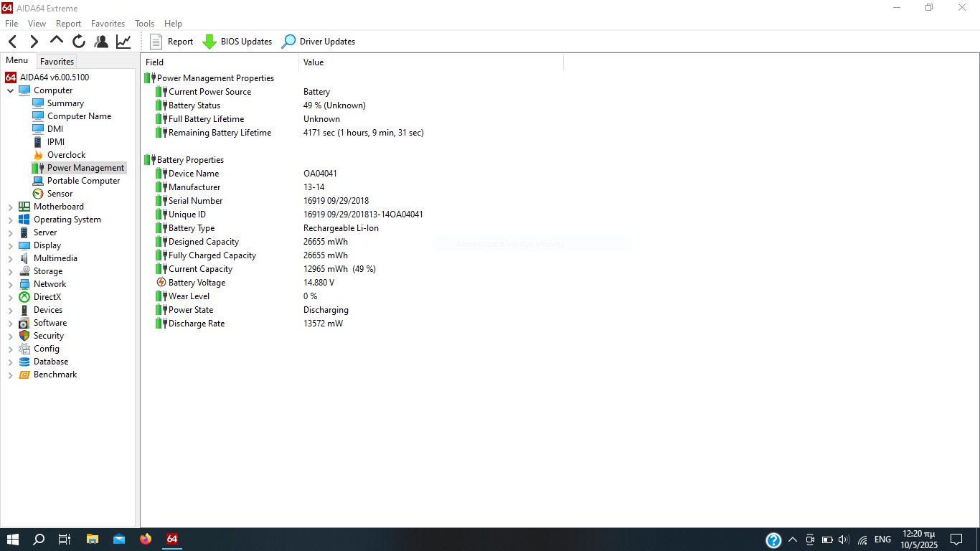Expand the Display tree node
The image size is (980, 551).
10,245
